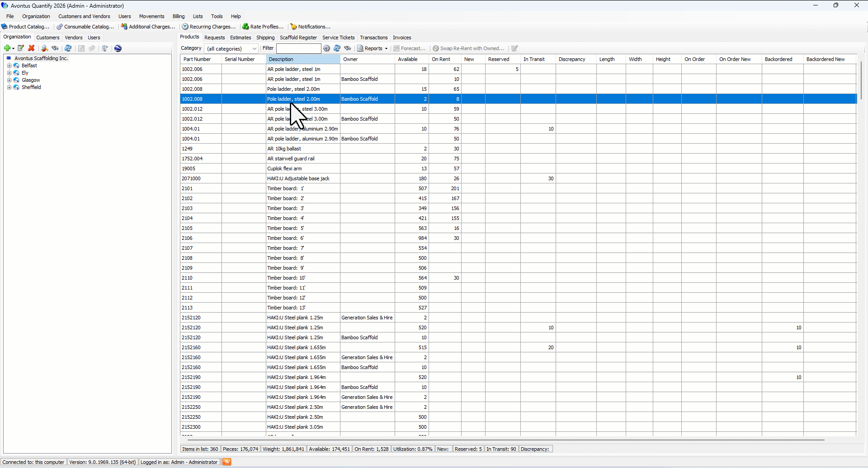The height and width of the screenshot is (468, 868).
Task: Open the Billing menu
Action: click(x=179, y=16)
